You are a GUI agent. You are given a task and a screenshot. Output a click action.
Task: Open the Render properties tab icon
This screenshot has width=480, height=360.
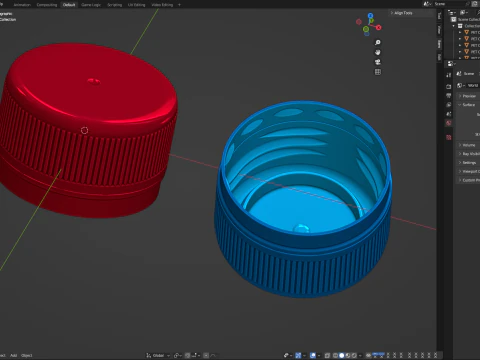pos(449,86)
